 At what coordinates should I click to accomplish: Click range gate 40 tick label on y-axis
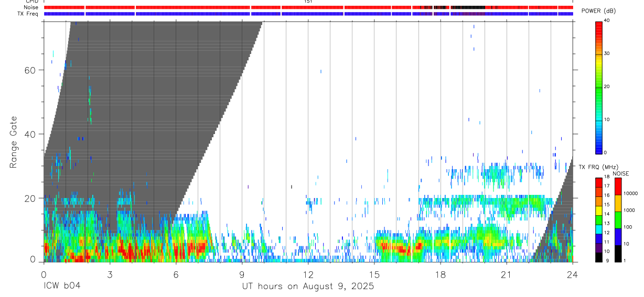[30, 134]
